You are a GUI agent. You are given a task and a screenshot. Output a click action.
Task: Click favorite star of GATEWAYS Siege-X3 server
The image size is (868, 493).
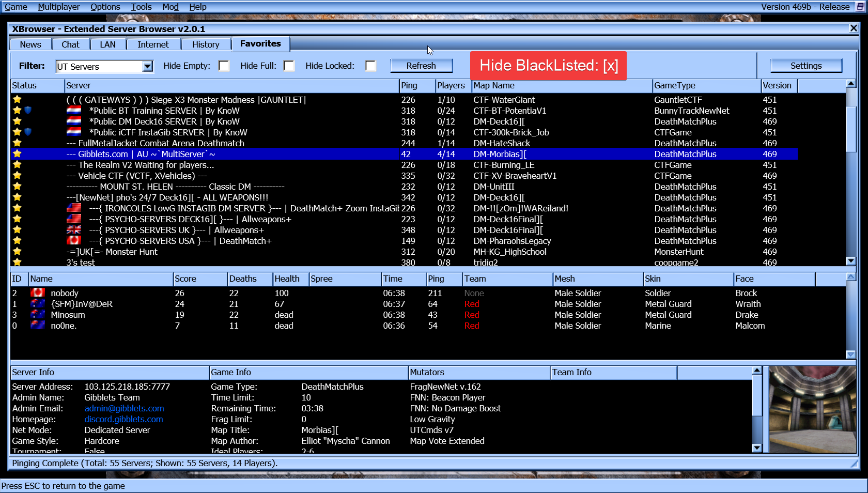tap(17, 99)
